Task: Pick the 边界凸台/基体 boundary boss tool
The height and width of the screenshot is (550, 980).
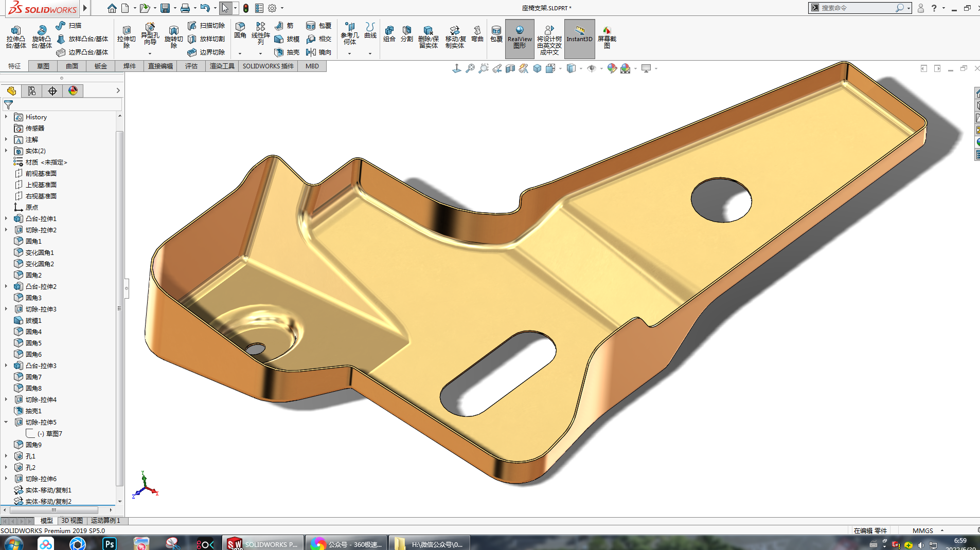Action: 82,52
